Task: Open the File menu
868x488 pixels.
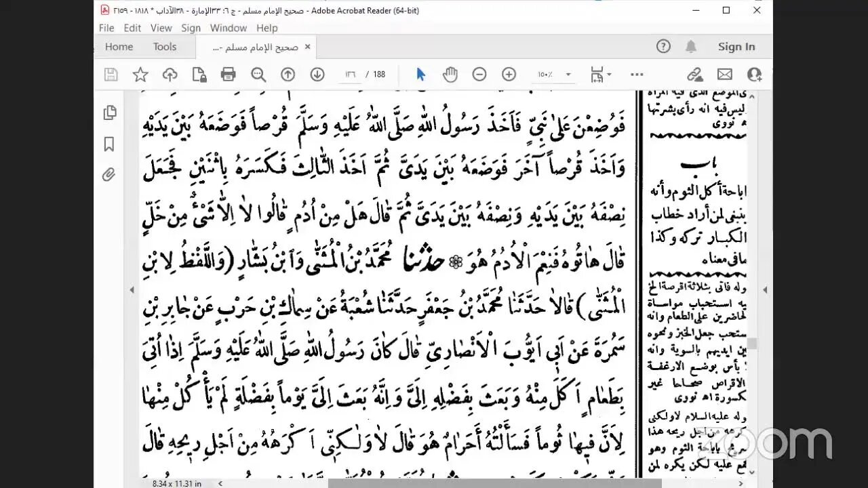Action: [106, 28]
